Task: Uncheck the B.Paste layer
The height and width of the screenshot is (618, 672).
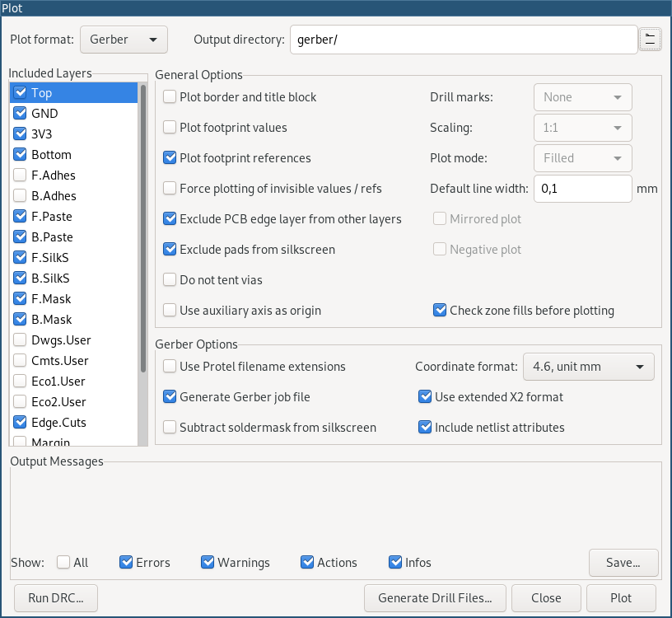Action: (x=20, y=236)
